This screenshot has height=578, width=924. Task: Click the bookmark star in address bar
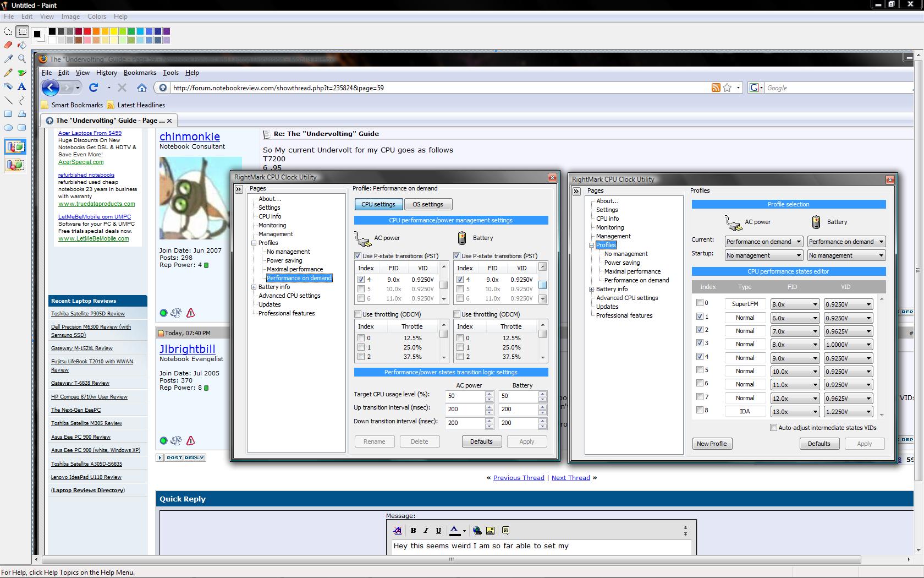pyautogui.click(x=727, y=88)
